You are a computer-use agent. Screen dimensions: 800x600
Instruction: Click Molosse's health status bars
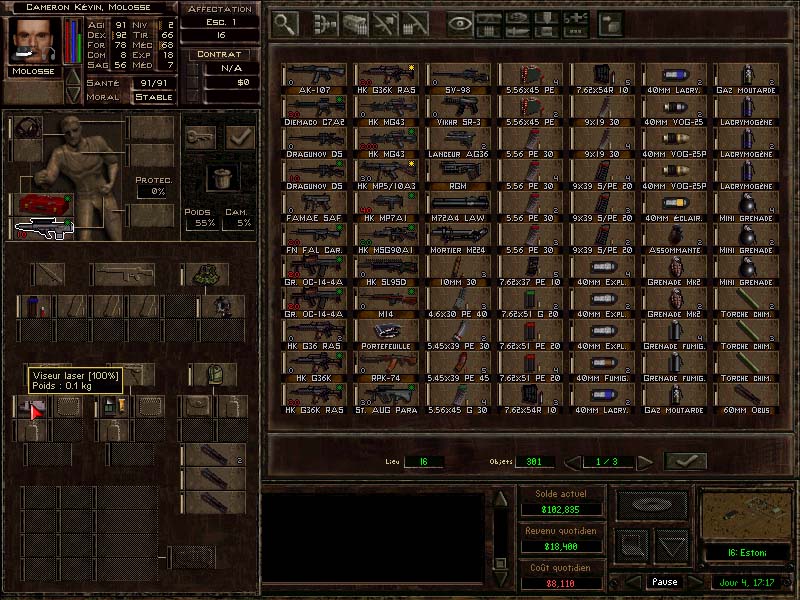[72, 41]
